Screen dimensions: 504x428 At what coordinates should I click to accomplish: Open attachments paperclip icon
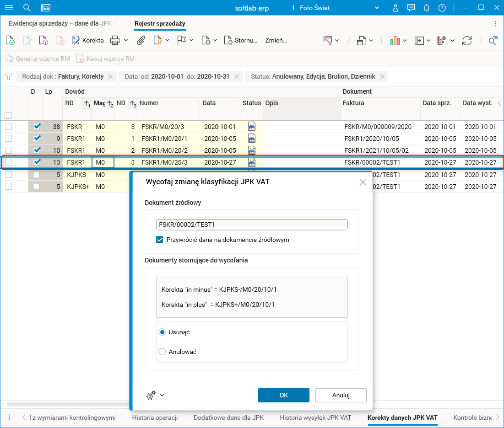(x=141, y=40)
